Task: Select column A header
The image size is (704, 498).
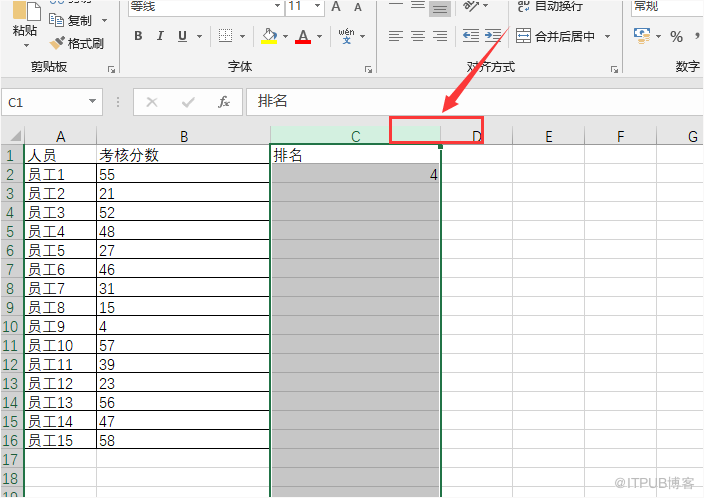Action: (61, 136)
